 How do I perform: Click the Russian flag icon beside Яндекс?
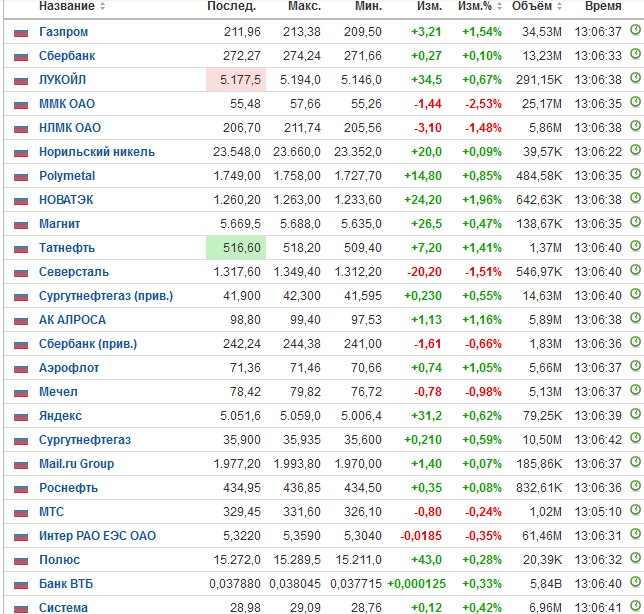(21, 416)
